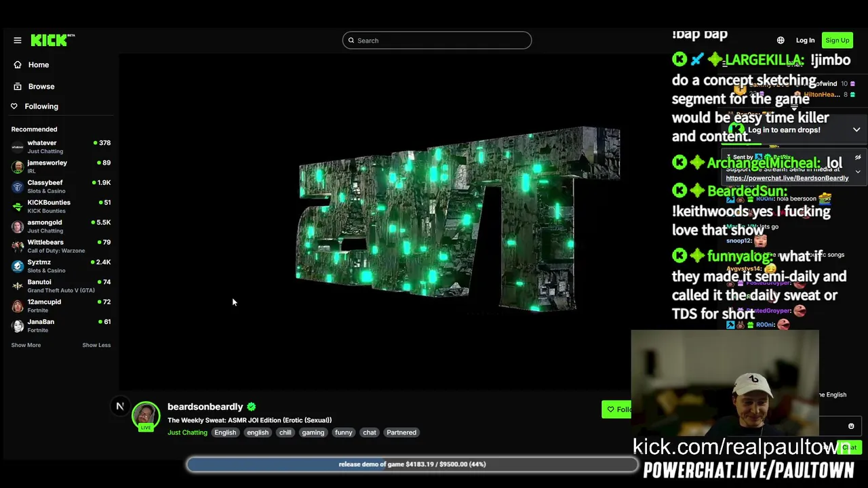This screenshot has height=488, width=868.
Task: Open the emoji picker in chat
Action: click(x=851, y=426)
